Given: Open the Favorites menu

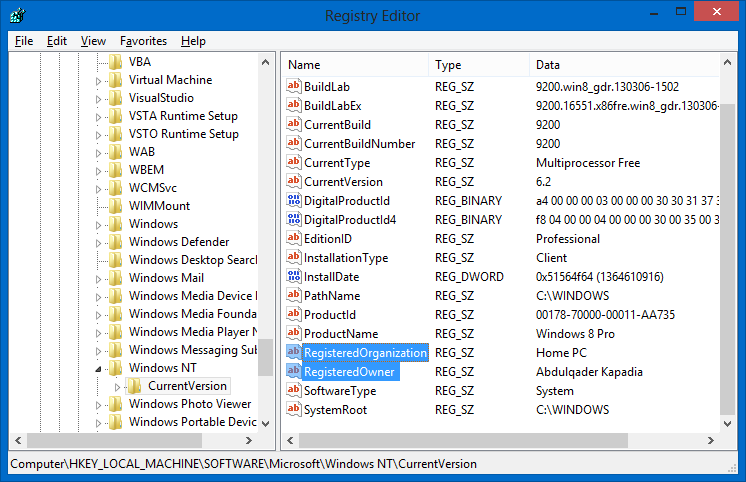Looking at the screenshot, I should (x=143, y=41).
